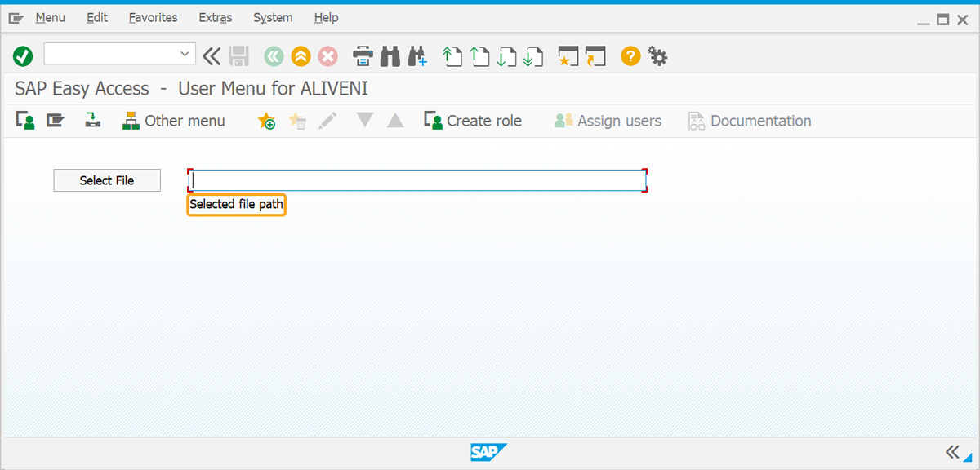
Task: Click window system menu icon left of Menu
Action: coord(16,18)
